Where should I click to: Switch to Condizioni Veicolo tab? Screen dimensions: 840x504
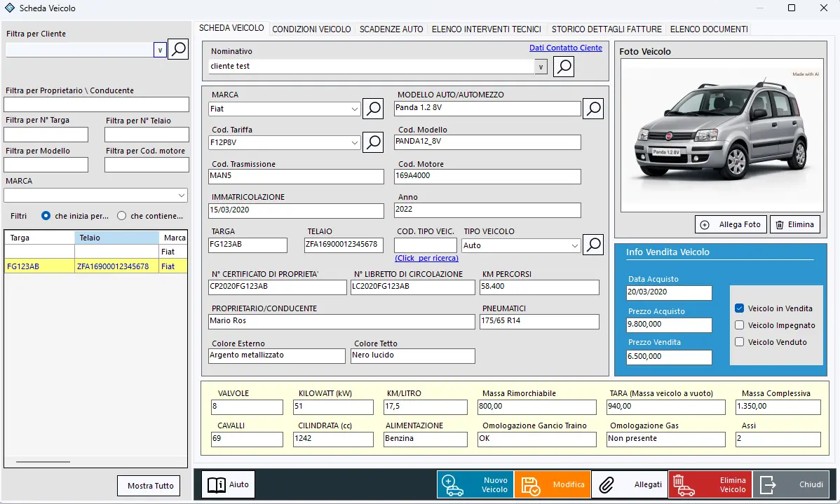pos(312,29)
